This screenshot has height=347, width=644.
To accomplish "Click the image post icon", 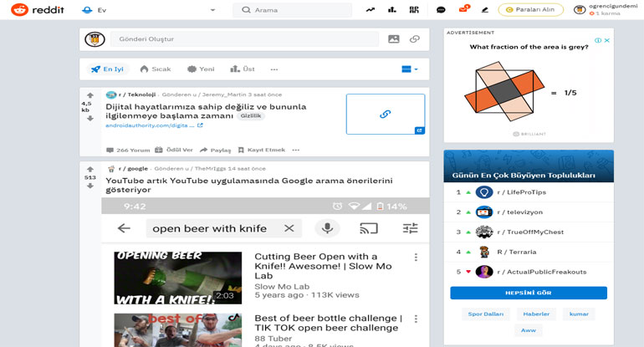I will coord(393,39).
